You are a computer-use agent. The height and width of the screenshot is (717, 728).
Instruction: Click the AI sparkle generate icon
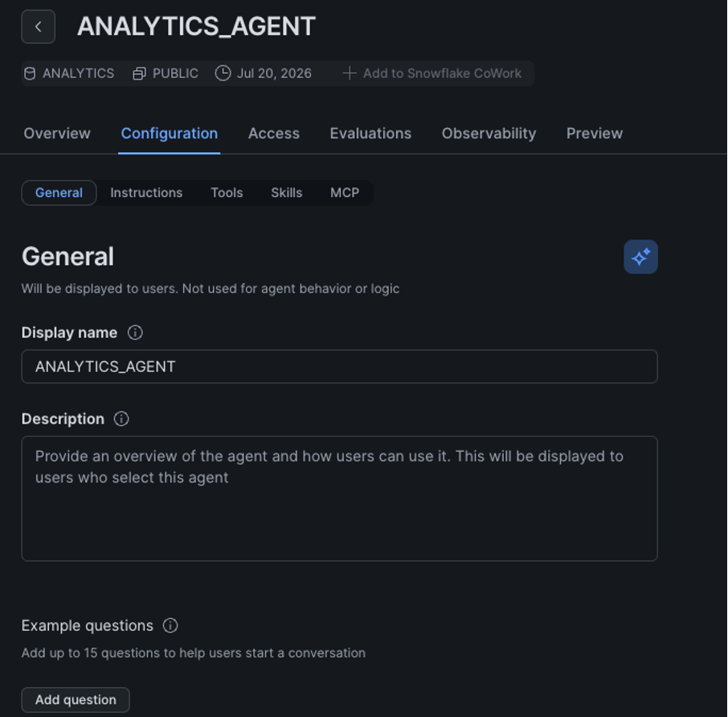pos(640,256)
